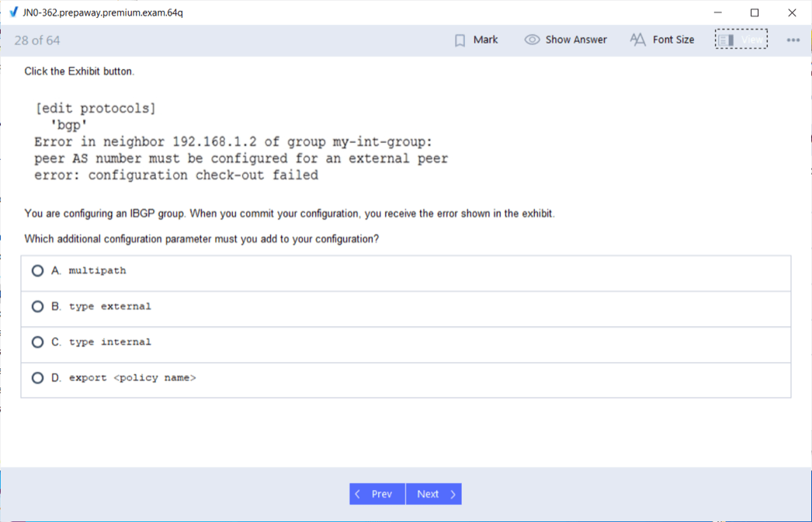Click the '28 of 64' question counter

click(37, 40)
